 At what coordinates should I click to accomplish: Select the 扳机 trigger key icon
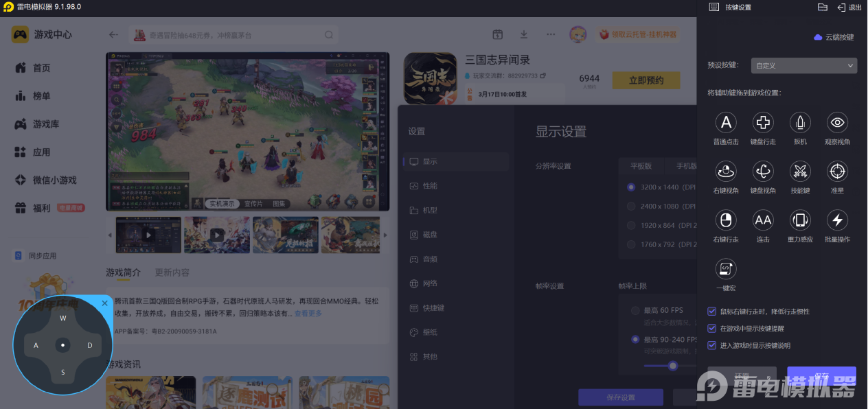coord(800,123)
